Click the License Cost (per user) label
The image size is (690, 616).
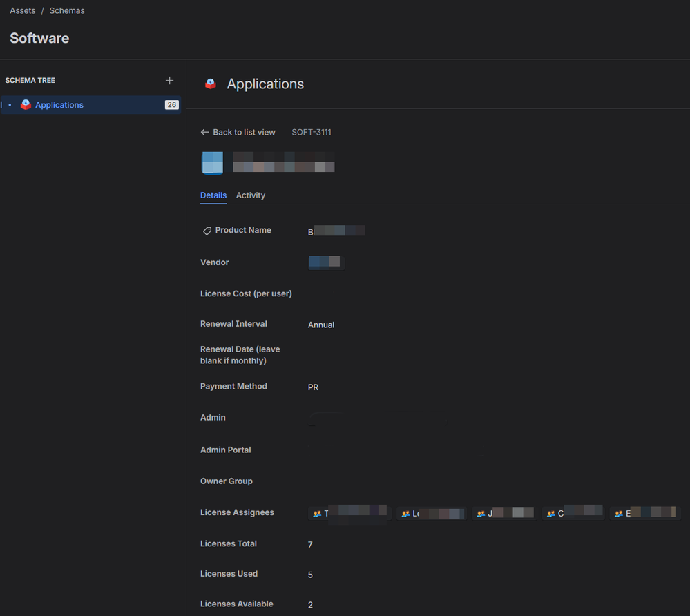coord(246,293)
